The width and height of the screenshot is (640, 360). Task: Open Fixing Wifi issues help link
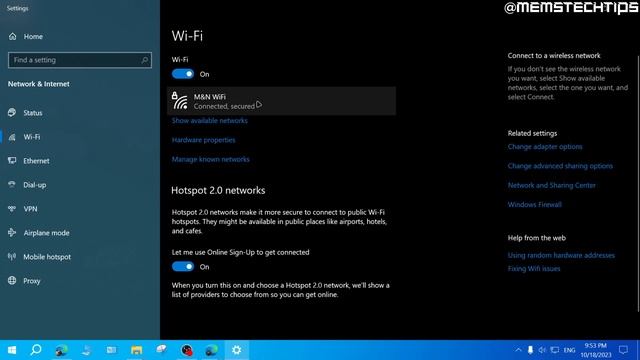click(534, 269)
